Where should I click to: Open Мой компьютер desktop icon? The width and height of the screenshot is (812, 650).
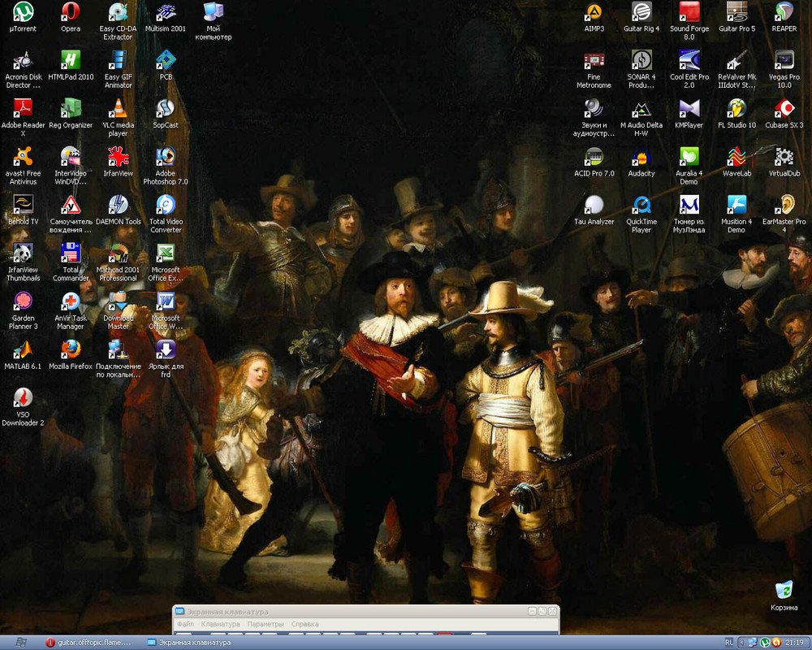pyautogui.click(x=214, y=21)
